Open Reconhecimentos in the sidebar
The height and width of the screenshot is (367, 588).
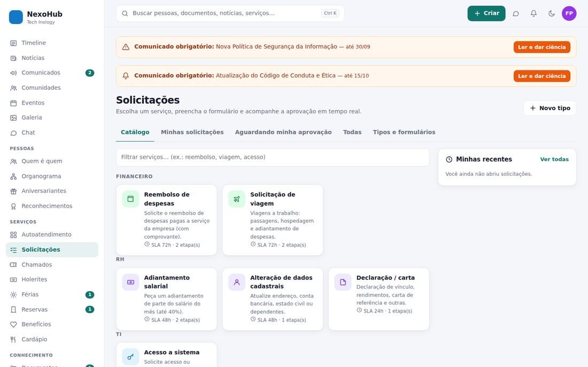pyautogui.click(x=52, y=206)
